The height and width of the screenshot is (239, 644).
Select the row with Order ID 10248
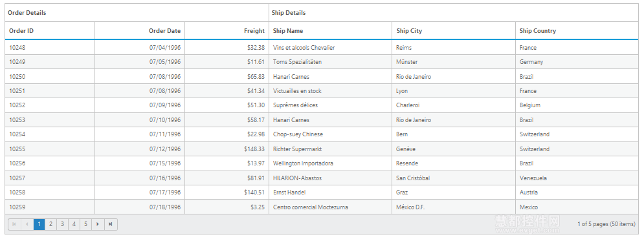click(x=322, y=48)
